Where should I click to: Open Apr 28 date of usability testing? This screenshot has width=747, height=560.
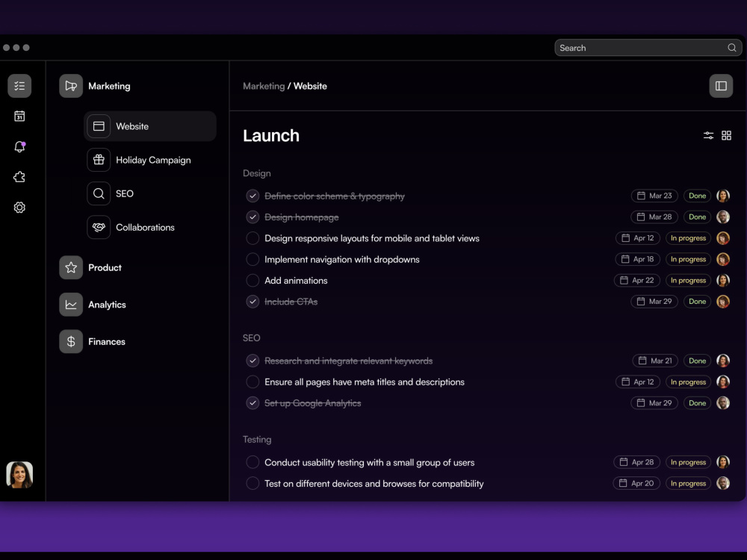coord(637,462)
